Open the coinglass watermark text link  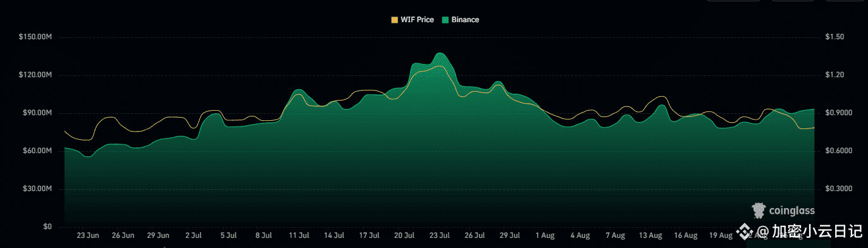791,211
